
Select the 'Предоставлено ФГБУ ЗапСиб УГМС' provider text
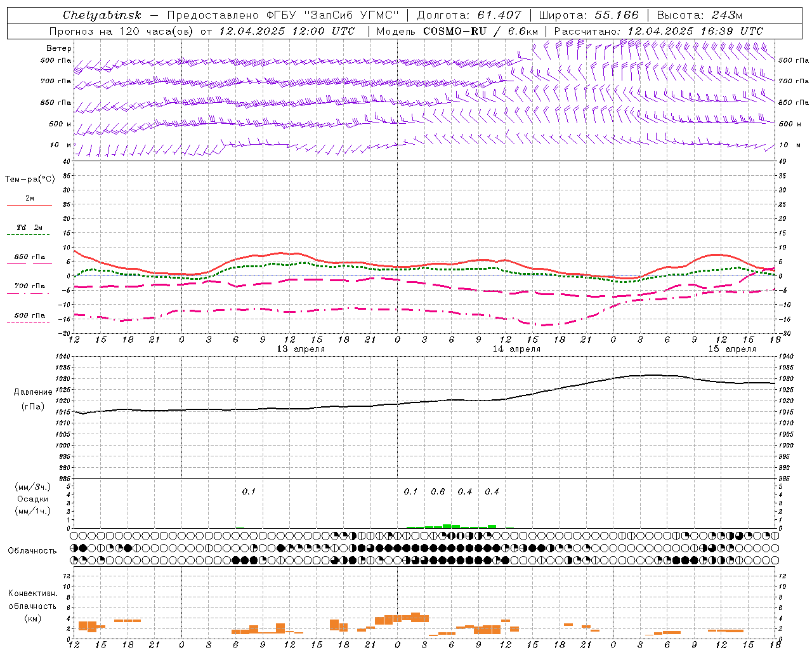[x=282, y=15]
